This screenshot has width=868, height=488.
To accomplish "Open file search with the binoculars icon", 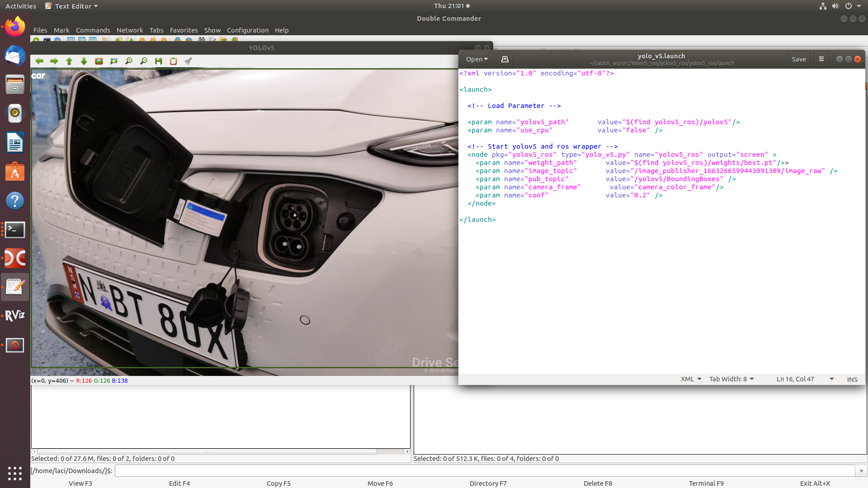I will 201,40.
